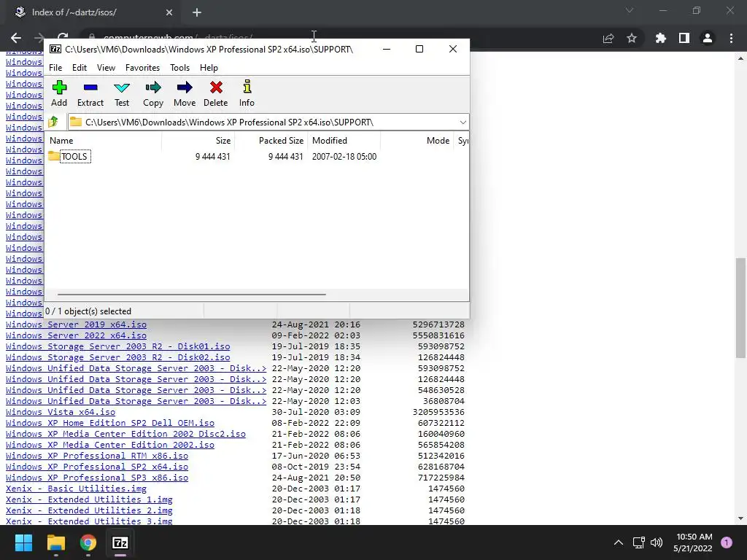Click the Copy toolbar icon

[x=153, y=93]
